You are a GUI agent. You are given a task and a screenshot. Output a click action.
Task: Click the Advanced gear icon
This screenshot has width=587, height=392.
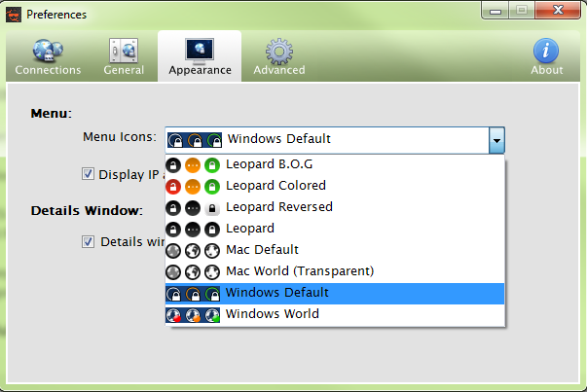point(279,52)
